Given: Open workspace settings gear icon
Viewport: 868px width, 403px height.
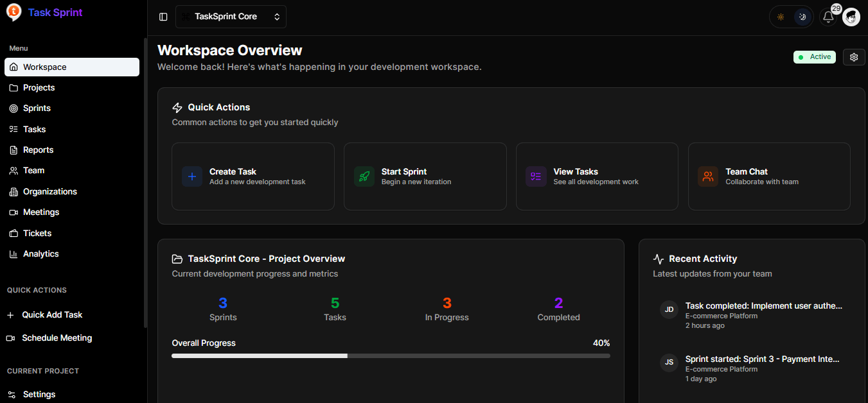Looking at the screenshot, I should coord(854,57).
